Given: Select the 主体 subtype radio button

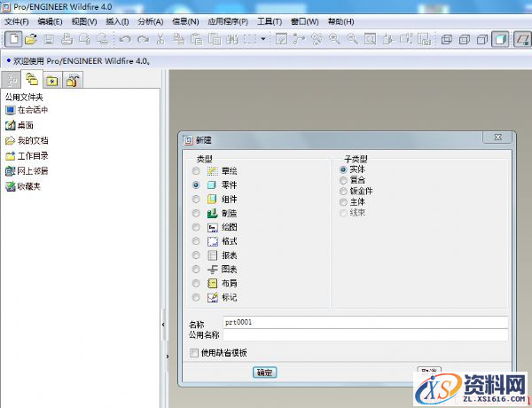Looking at the screenshot, I should tap(343, 202).
